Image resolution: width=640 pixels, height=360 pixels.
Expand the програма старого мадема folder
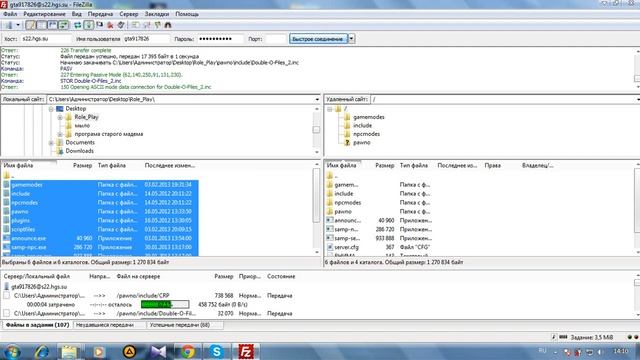pyautogui.click(x=60, y=134)
